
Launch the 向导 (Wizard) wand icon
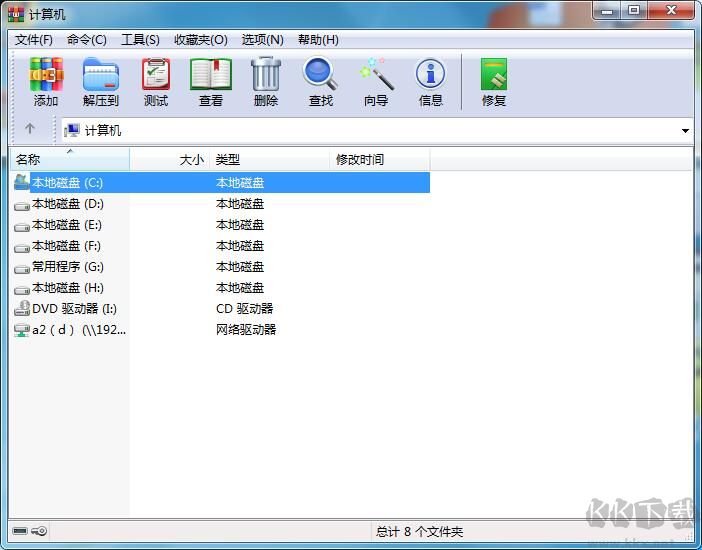(x=376, y=81)
